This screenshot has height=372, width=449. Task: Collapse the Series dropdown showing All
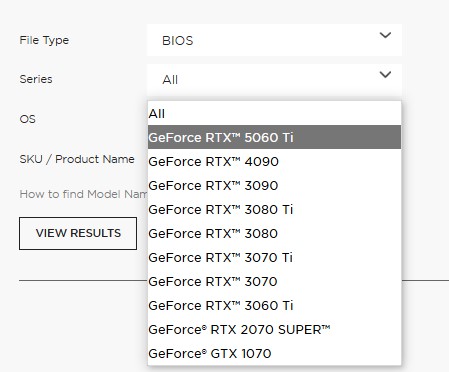pos(274,80)
